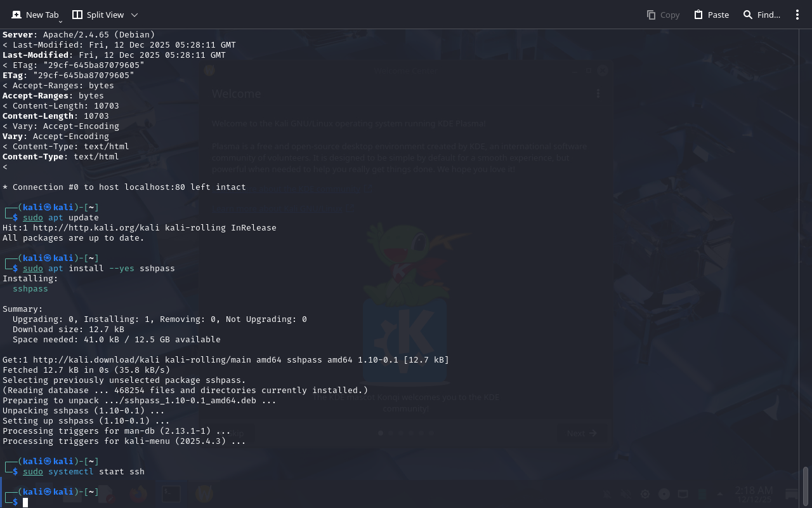Image resolution: width=812 pixels, height=508 pixels.
Task: Paste clipboard using the Paste button
Action: pos(711,15)
